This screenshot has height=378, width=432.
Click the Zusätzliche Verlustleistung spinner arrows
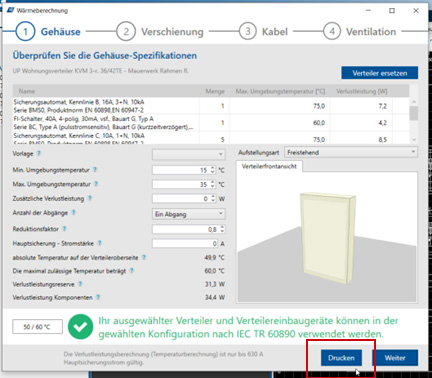[213, 199]
